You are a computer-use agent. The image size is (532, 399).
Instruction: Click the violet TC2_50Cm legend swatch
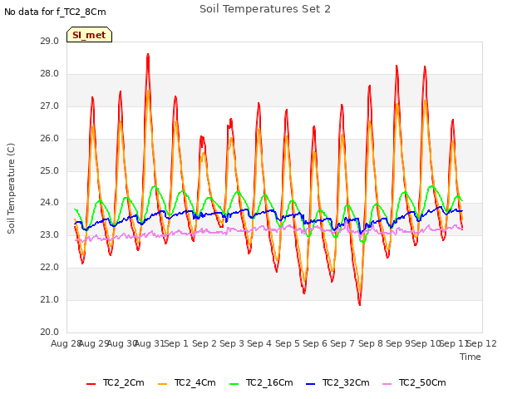(387, 384)
